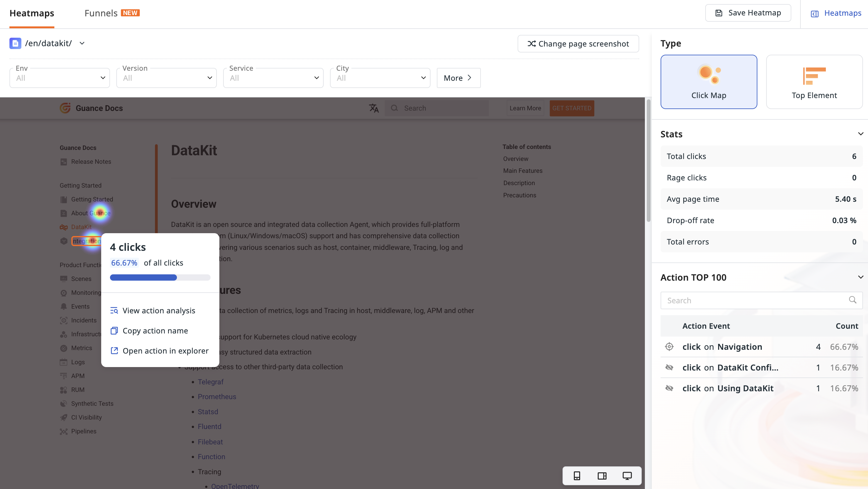
Task: Click the Pipelines sidebar icon
Action: point(64,431)
